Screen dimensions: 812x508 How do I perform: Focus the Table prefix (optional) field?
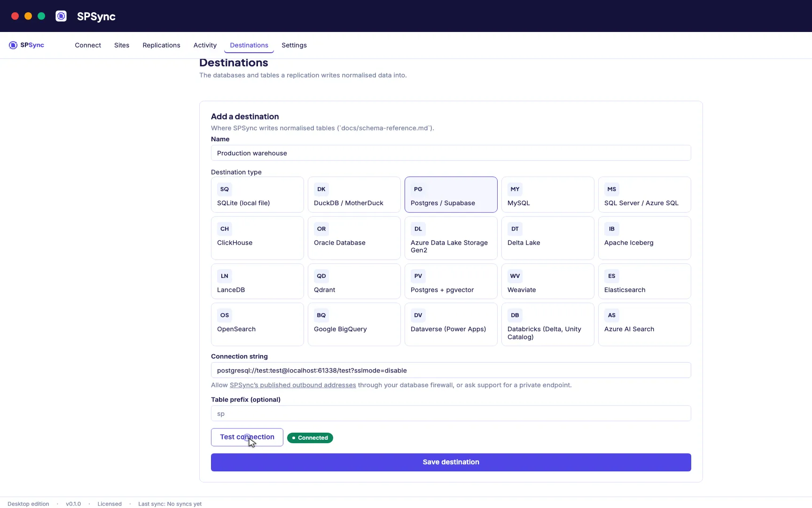(451, 413)
